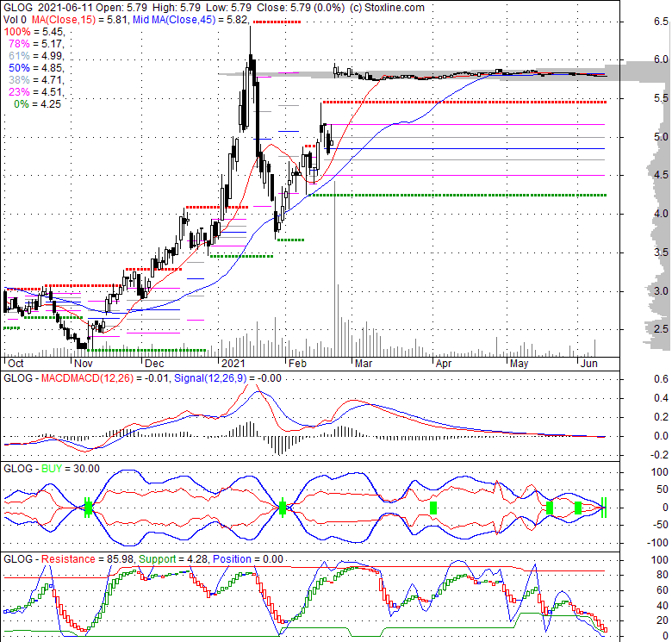
Task: Click the 80 value on Resistance panel axis
Action: point(663,575)
